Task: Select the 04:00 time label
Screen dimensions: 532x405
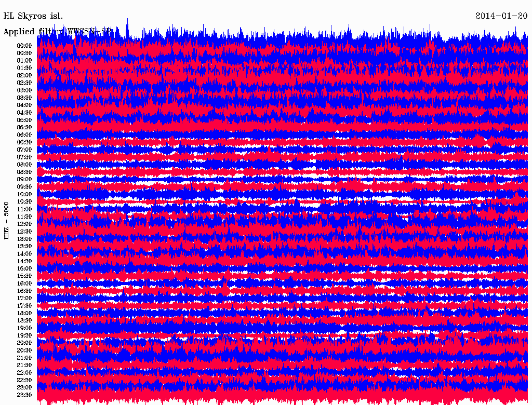Action: point(24,105)
